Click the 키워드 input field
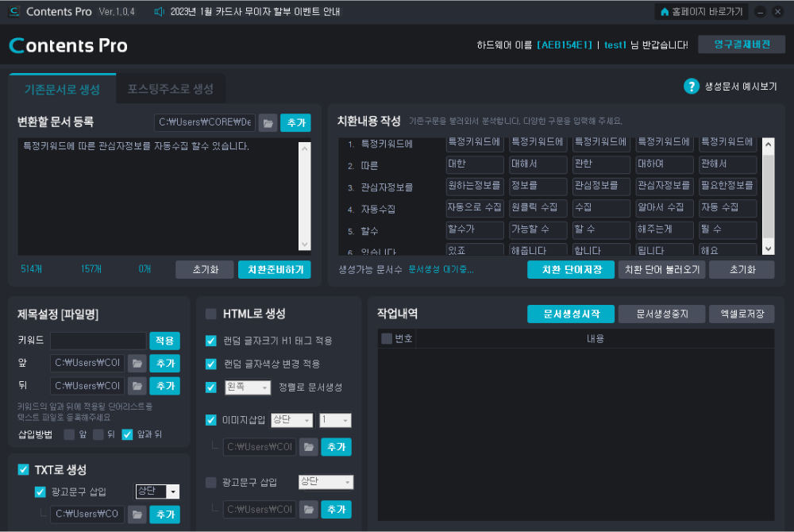The height and width of the screenshot is (532, 794). tap(98, 341)
